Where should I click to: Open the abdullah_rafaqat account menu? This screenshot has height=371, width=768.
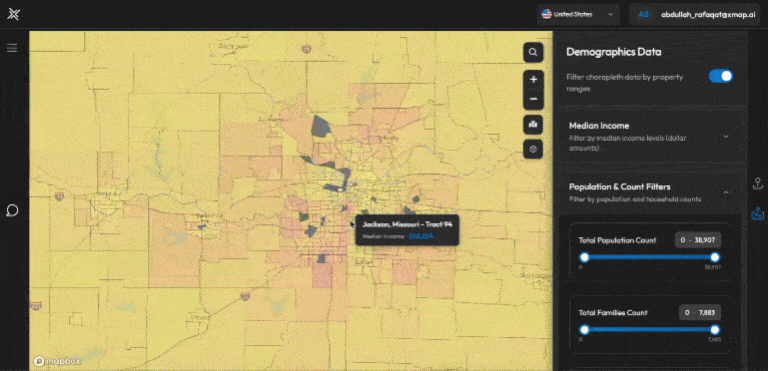(x=695, y=15)
